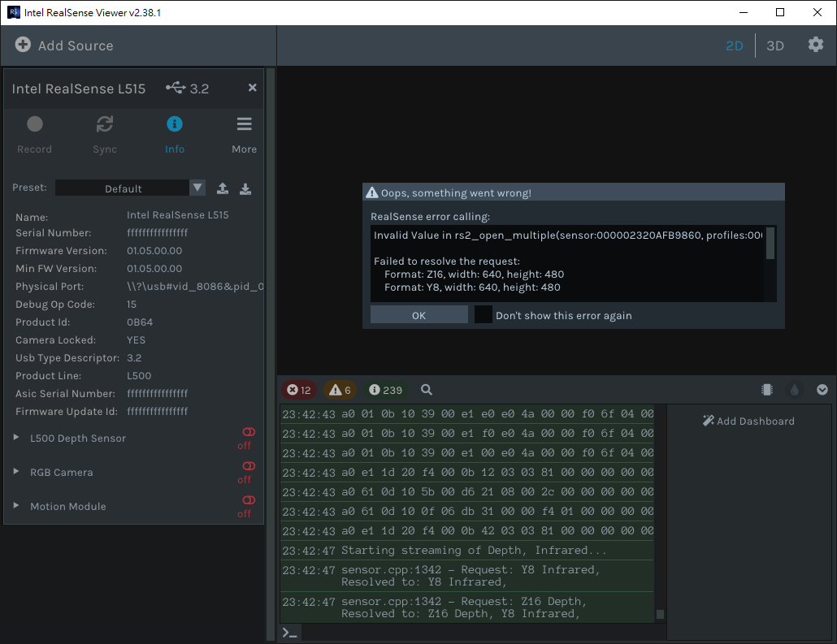This screenshot has width=837, height=644.
Task: Select the water drop icon in log toolbar
Action: (794, 390)
